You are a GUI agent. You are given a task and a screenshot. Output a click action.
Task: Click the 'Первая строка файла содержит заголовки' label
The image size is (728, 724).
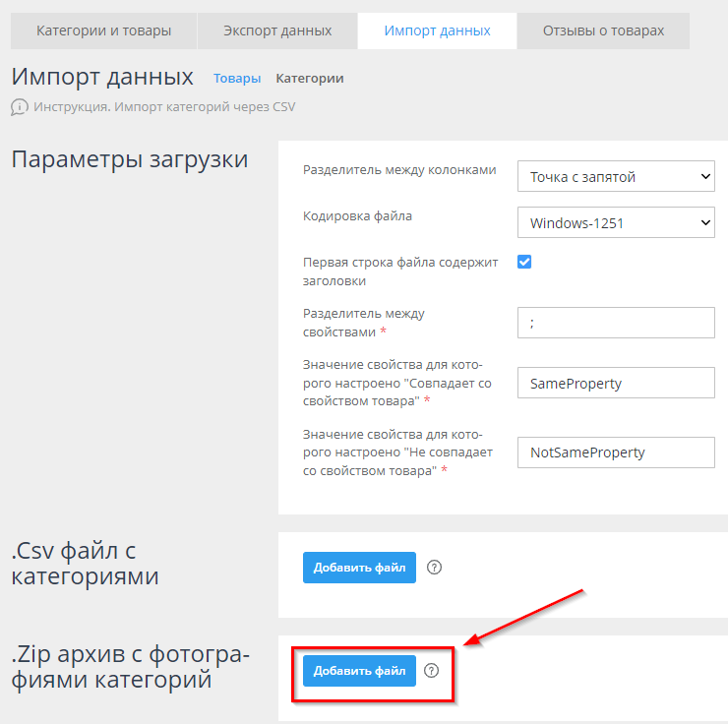click(x=401, y=271)
